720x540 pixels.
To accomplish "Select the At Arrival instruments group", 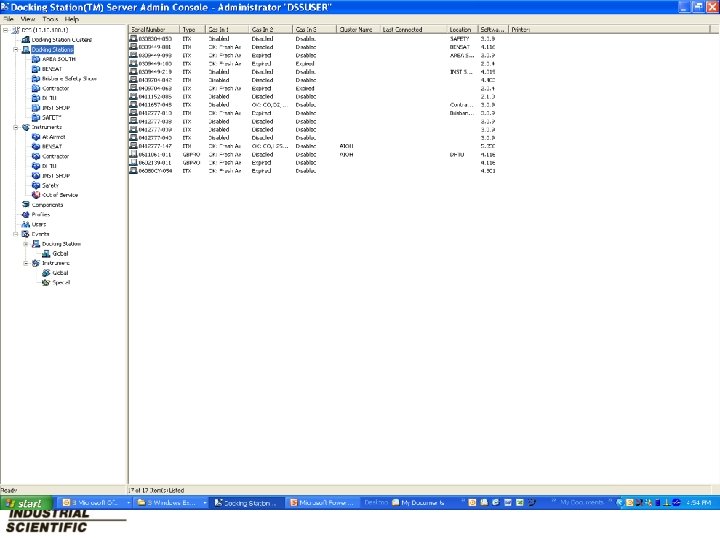I will 53,137.
